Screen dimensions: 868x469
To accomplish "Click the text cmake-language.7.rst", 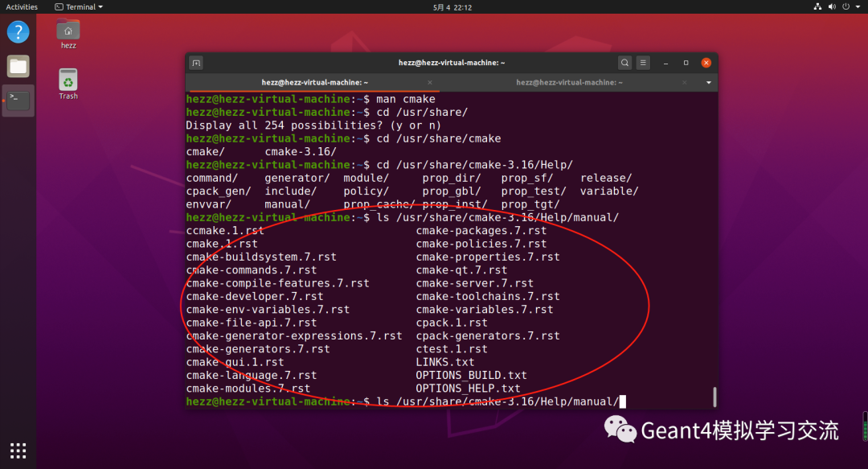I will tap(252, 376).
